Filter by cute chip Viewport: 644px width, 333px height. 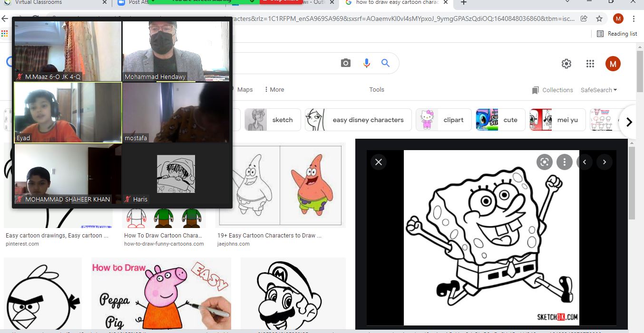point(500,120)
